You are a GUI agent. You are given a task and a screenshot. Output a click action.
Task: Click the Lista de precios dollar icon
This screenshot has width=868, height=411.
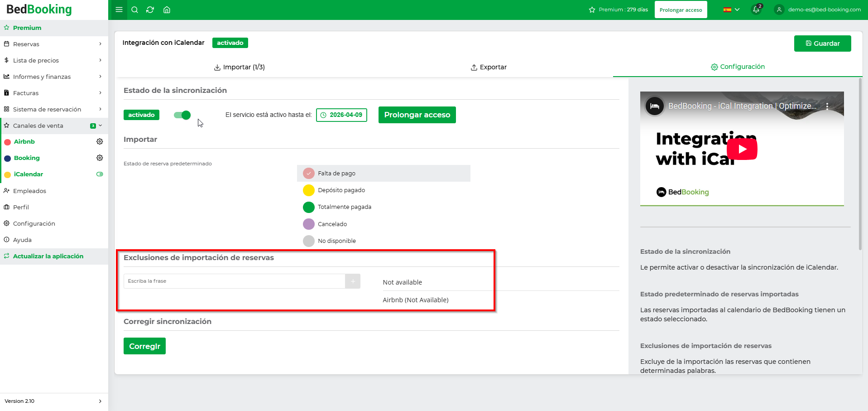(6, 60)
